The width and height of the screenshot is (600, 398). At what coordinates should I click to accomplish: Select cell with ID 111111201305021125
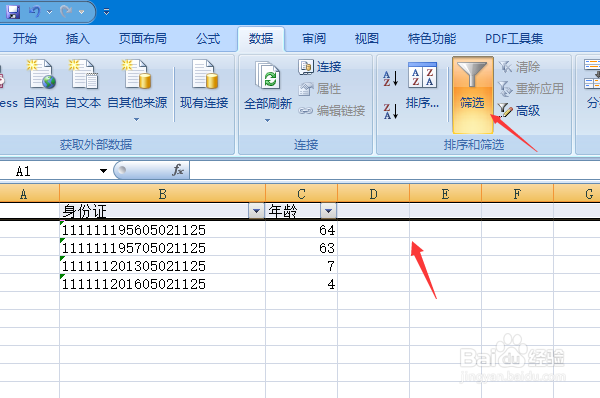[162, 266]
